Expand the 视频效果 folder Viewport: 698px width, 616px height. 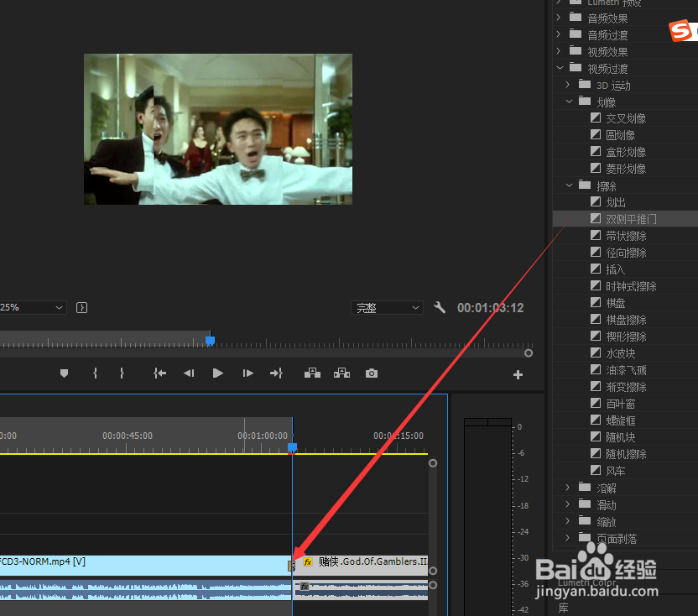(x=559, y=51)
